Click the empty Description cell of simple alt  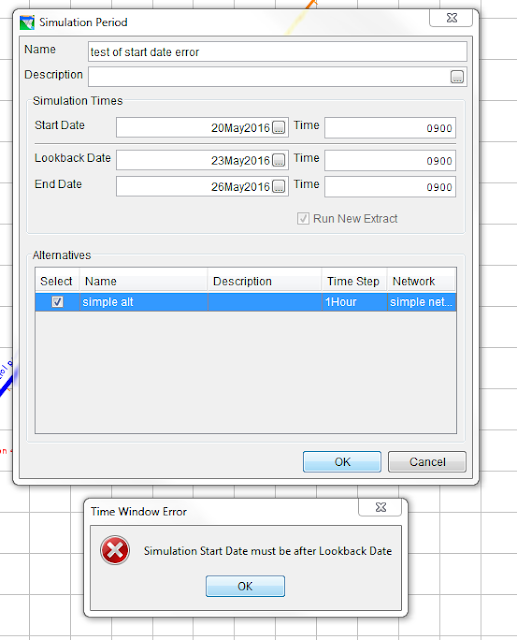point(265,302)
